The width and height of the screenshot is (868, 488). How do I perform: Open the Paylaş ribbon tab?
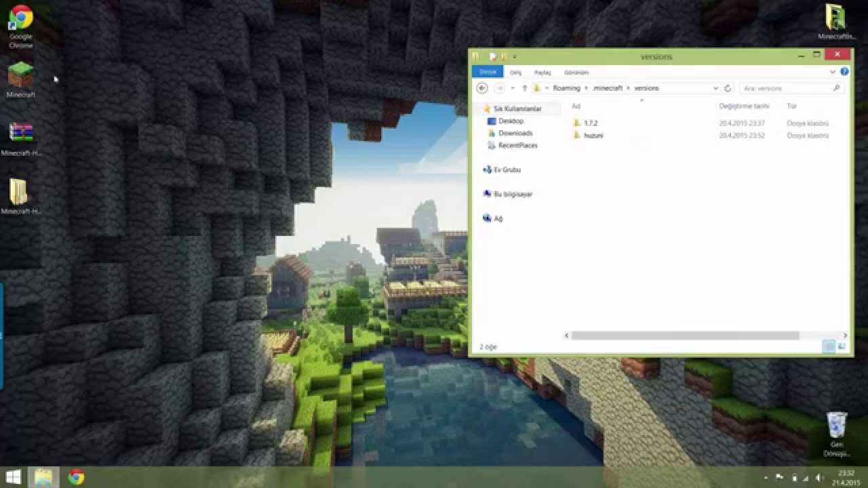(x=542, y=73)
